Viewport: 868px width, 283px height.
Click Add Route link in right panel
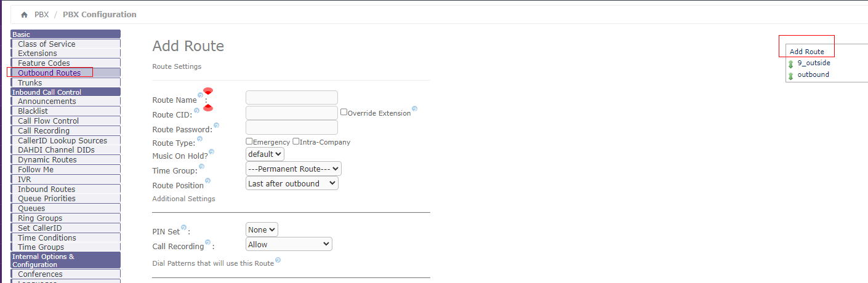[x=806, y=52]
